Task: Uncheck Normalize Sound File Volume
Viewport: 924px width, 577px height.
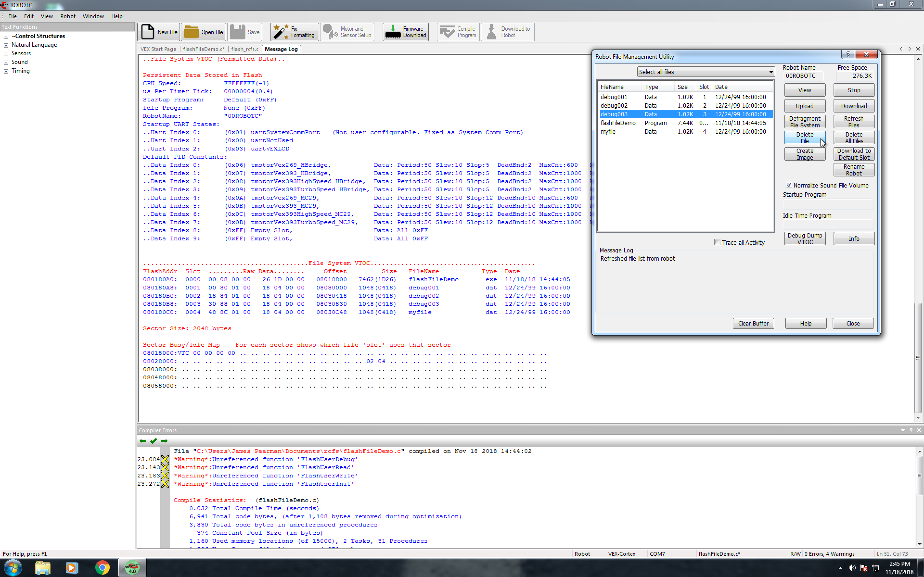Action: tap(789, 185)
